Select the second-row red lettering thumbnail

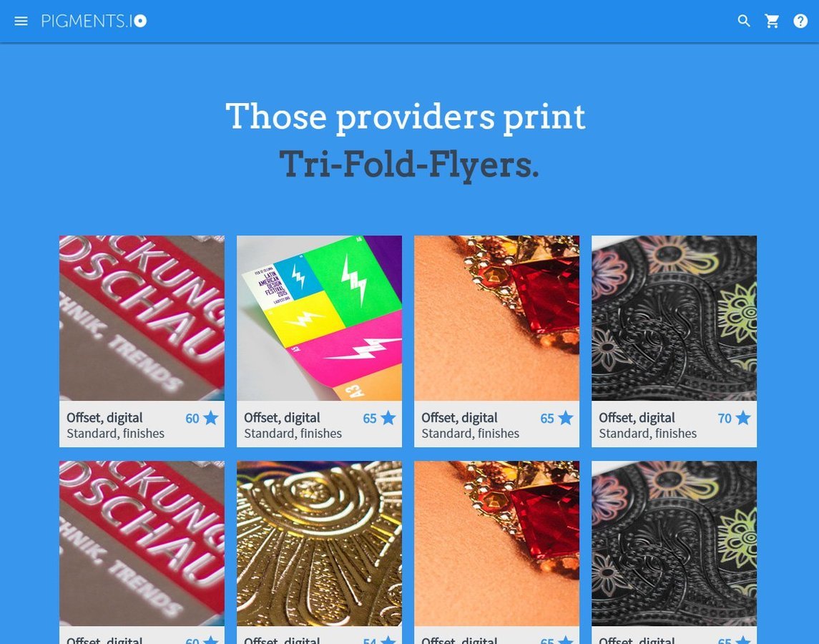142,543
